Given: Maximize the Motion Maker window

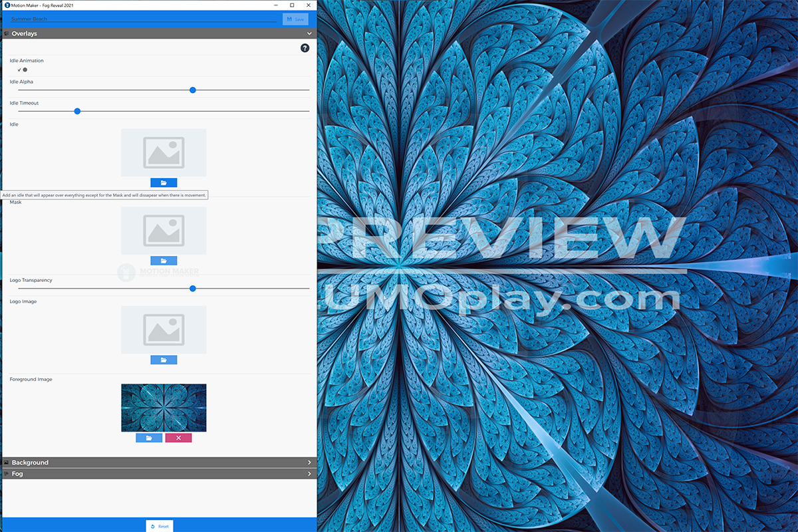Looking at the screenshot, I should pos(292,5).
